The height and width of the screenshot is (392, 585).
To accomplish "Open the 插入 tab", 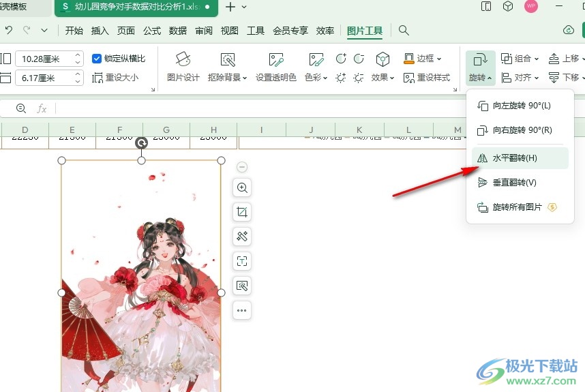I will 100,31.
